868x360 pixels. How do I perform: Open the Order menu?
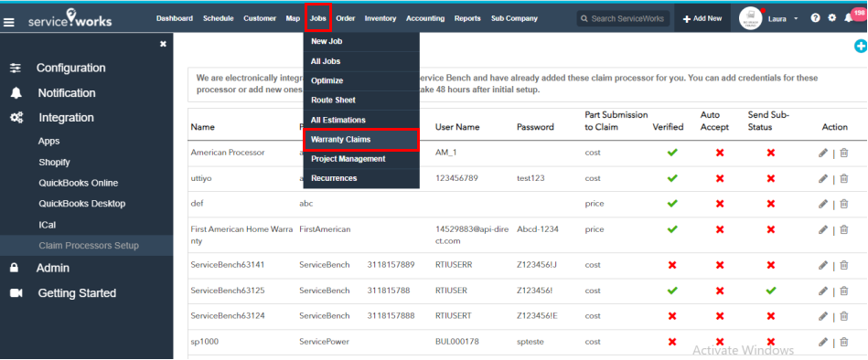point(346,18)
